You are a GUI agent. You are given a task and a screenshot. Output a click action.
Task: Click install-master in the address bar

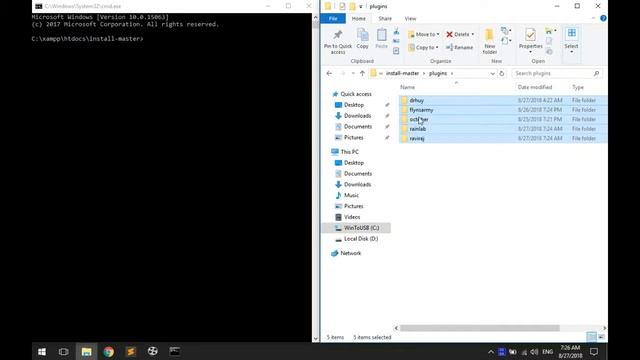pyautogui.click(x=402, y=73)
